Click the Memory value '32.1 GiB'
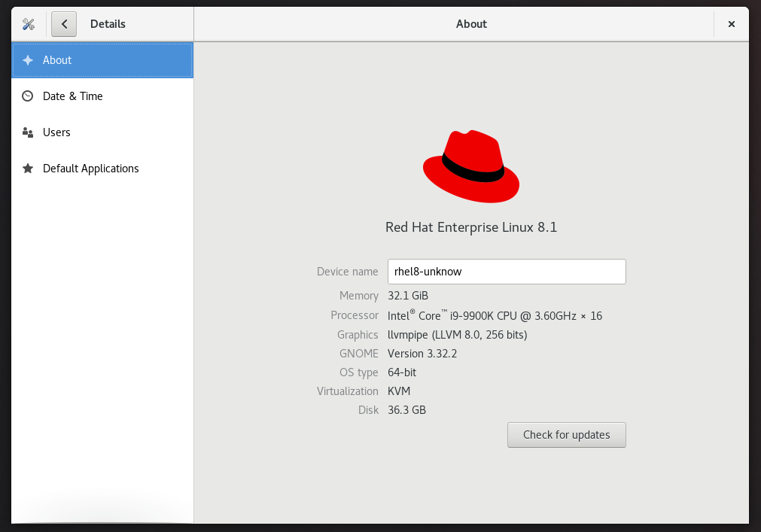 pos(408,296)
